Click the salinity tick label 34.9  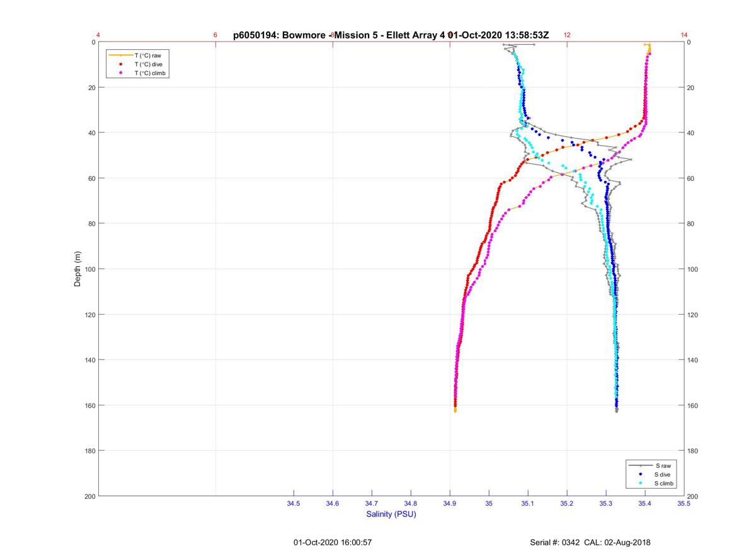(450, 504)
